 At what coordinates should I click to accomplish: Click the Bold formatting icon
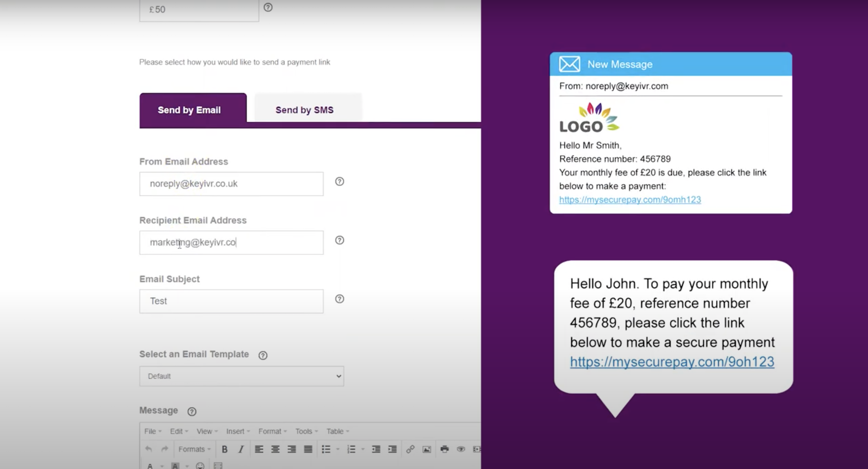(x=225, y=449)
